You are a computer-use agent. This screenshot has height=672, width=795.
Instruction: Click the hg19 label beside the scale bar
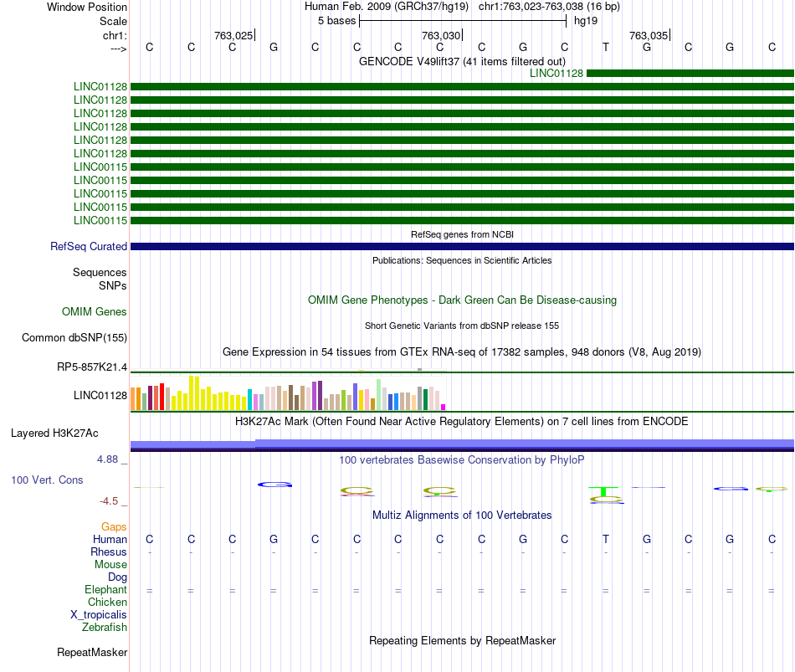tap(586, 21)
